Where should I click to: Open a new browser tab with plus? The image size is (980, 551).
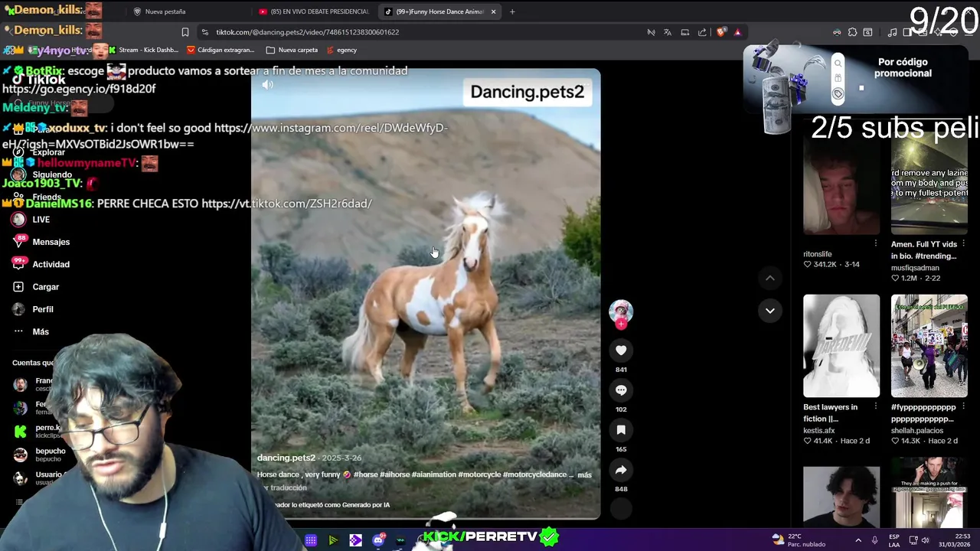click(x=512, y=11)
